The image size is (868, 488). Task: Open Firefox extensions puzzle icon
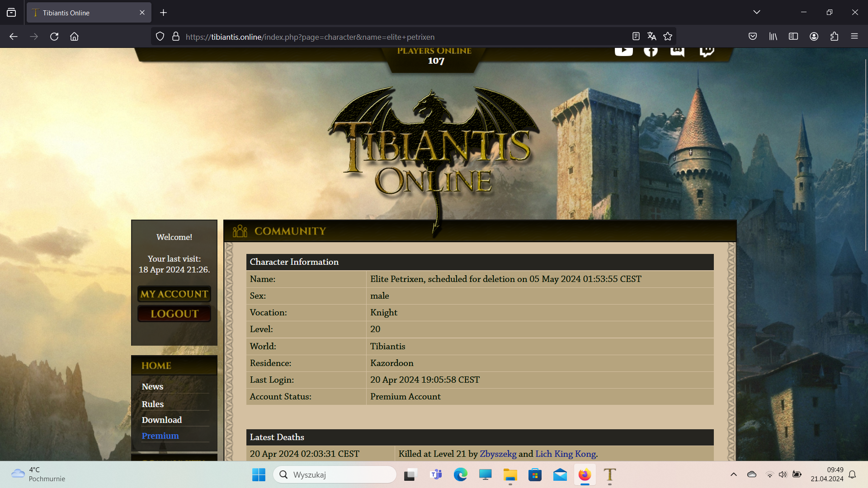pos(834,37)
